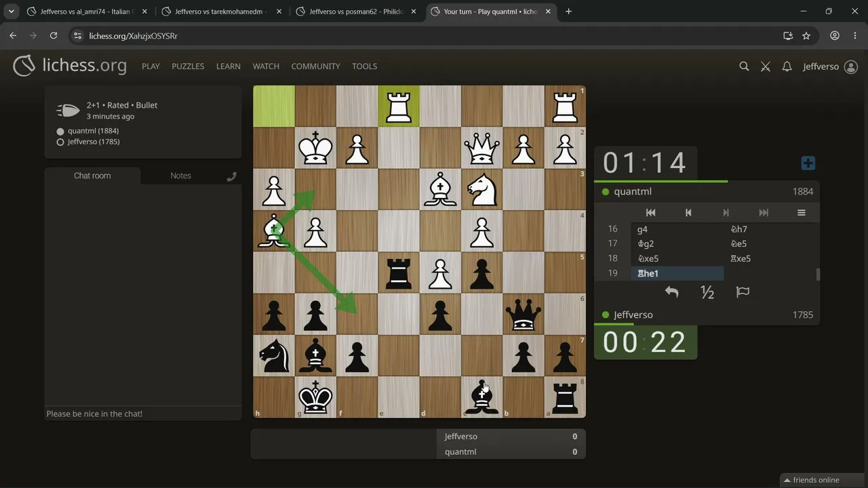The width and height of the screenshot is (868, 488).
Task: Step back one move in the move list
Action: pos(688,213)
